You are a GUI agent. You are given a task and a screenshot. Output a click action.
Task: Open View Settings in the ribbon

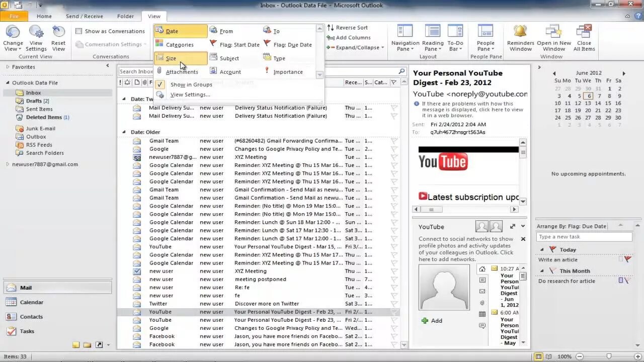pos(36,38)
